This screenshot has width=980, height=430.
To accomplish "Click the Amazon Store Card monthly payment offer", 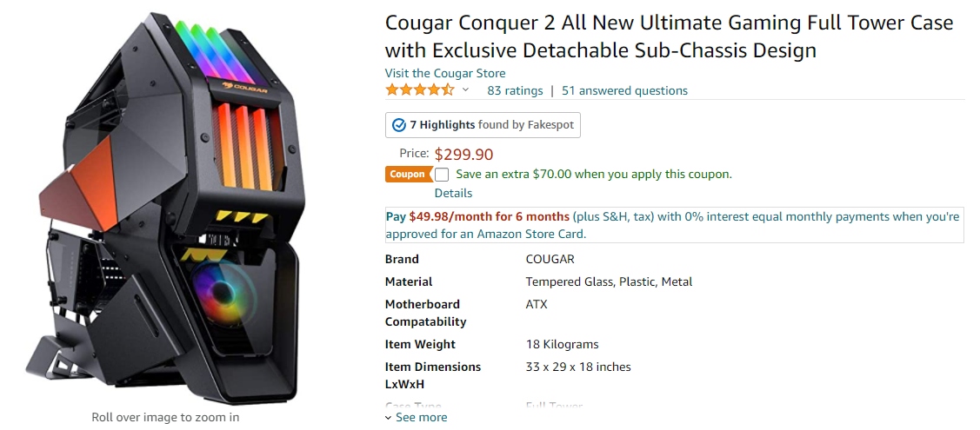I will click(x=674, y=225).
